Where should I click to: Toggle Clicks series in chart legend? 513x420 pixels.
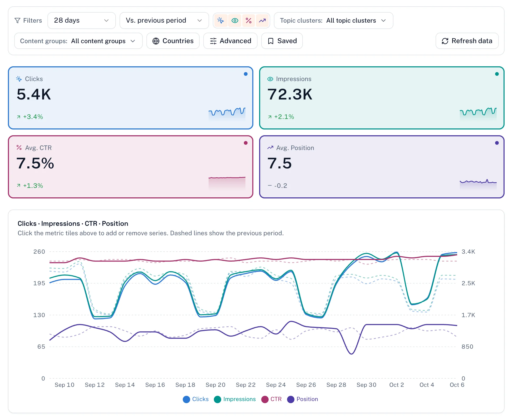click(196, 399)
